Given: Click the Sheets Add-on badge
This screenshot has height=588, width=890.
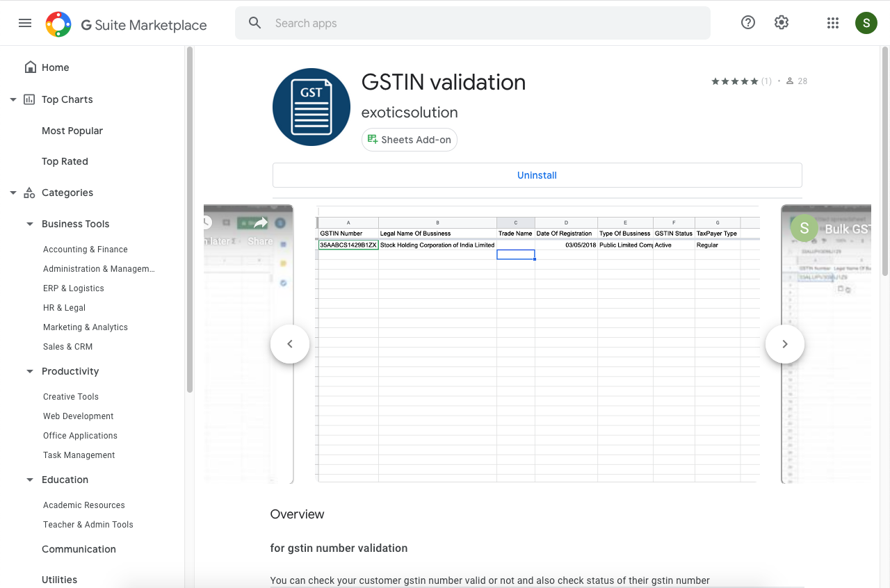Looking at the screenshot, I should 409,139.
